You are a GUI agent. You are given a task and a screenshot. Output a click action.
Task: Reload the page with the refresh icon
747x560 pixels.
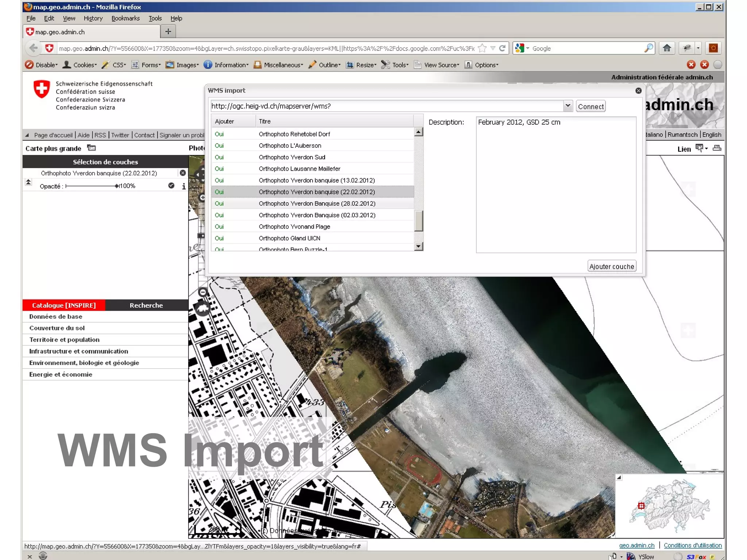[x=502, y=48]
